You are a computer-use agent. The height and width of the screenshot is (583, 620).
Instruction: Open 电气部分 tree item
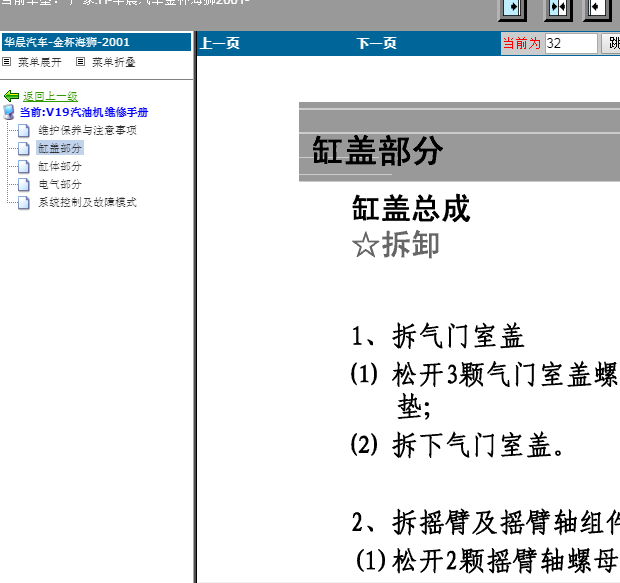pyautogui.click(x=60, y=184)
